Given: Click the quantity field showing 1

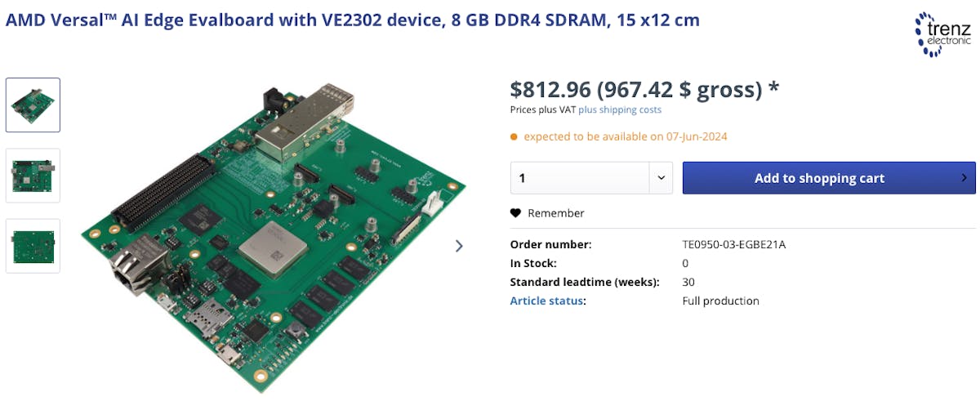Looking at the screenshot, I should point(580,178).
